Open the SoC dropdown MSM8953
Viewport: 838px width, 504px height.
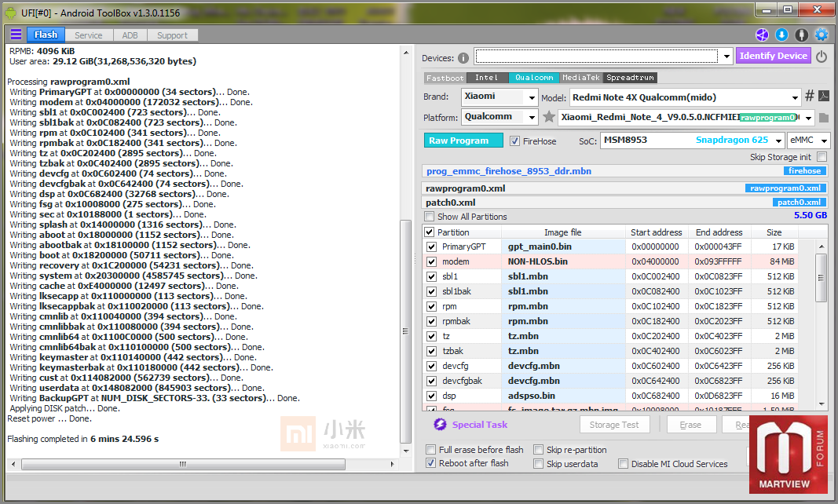(778, 141)
